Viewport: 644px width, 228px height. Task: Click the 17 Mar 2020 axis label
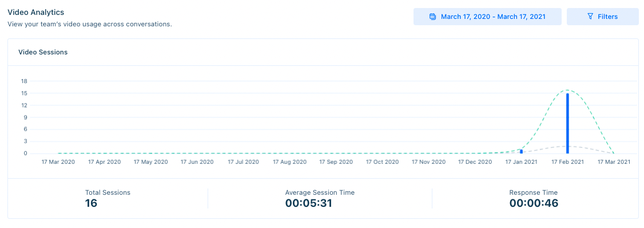coord(58,162)
